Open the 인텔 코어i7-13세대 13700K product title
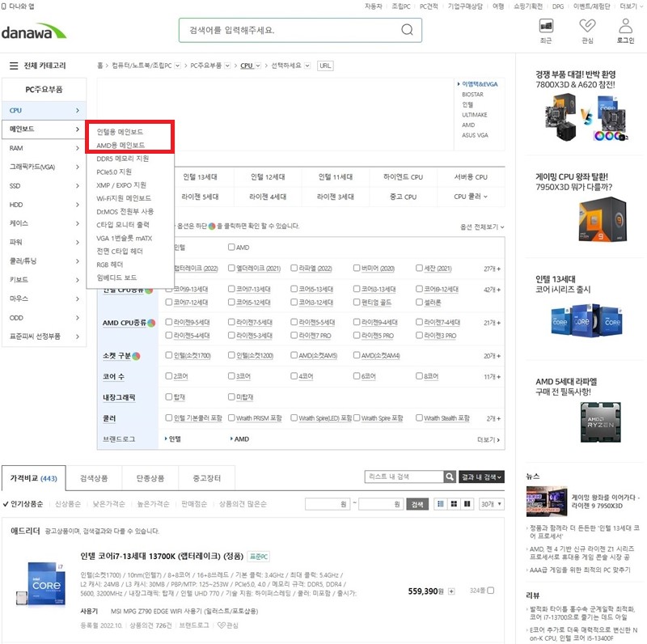647x644 pixels. pyautogui.click(x=162, y=556)
